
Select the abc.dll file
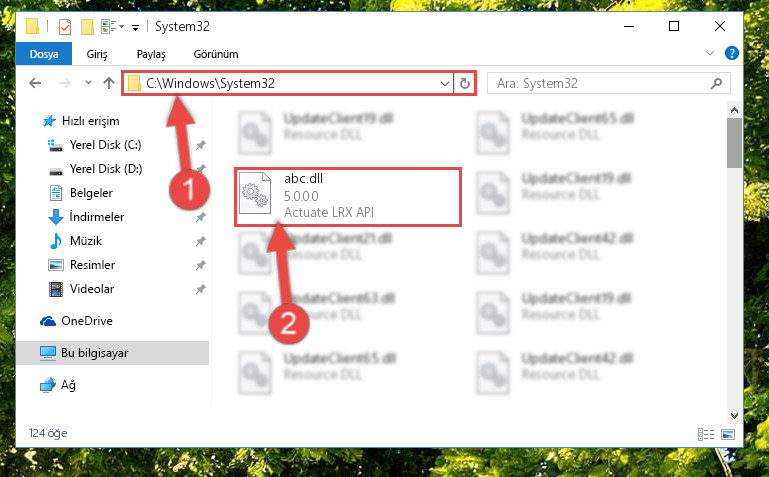point(348,197)
